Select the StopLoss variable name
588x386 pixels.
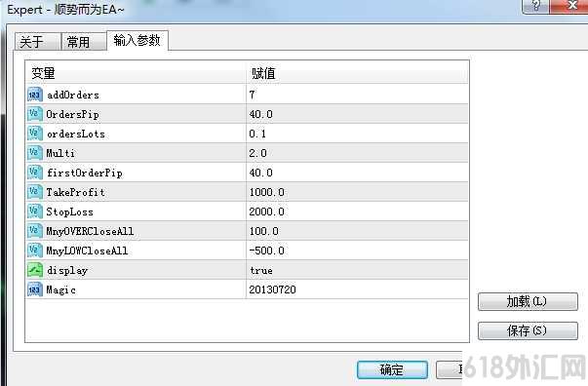click(x=70, y=212)
